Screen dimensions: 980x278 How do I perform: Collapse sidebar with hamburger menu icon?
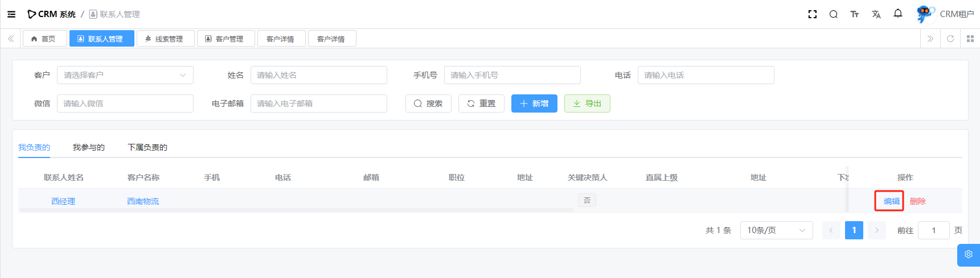pos(11,14)
